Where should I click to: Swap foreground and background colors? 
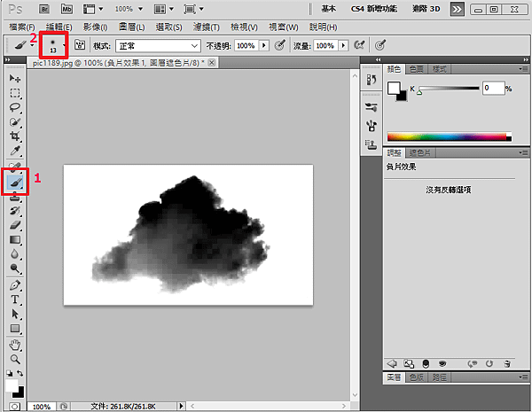20,373
